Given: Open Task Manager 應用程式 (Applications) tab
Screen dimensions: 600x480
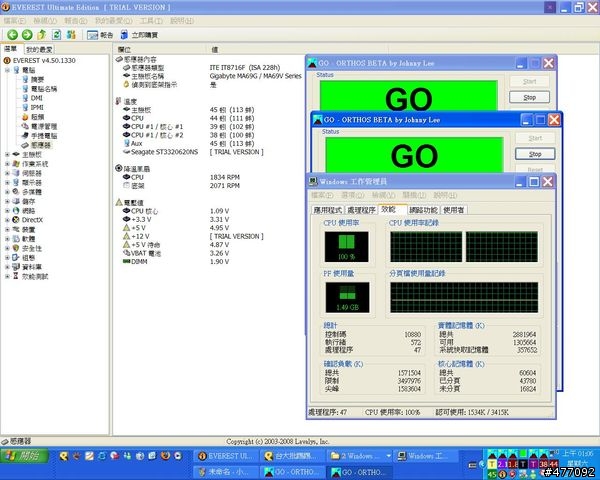Looking at the screenshot, I should point(328,210).
